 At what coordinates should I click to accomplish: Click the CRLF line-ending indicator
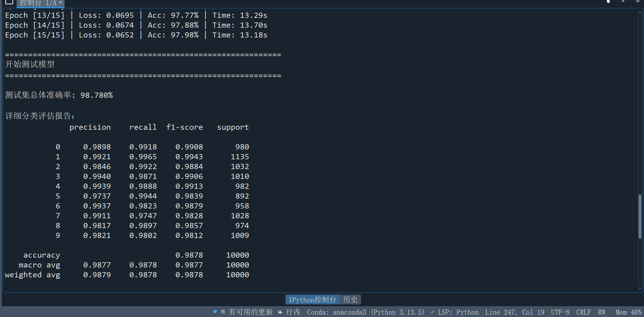583,312
